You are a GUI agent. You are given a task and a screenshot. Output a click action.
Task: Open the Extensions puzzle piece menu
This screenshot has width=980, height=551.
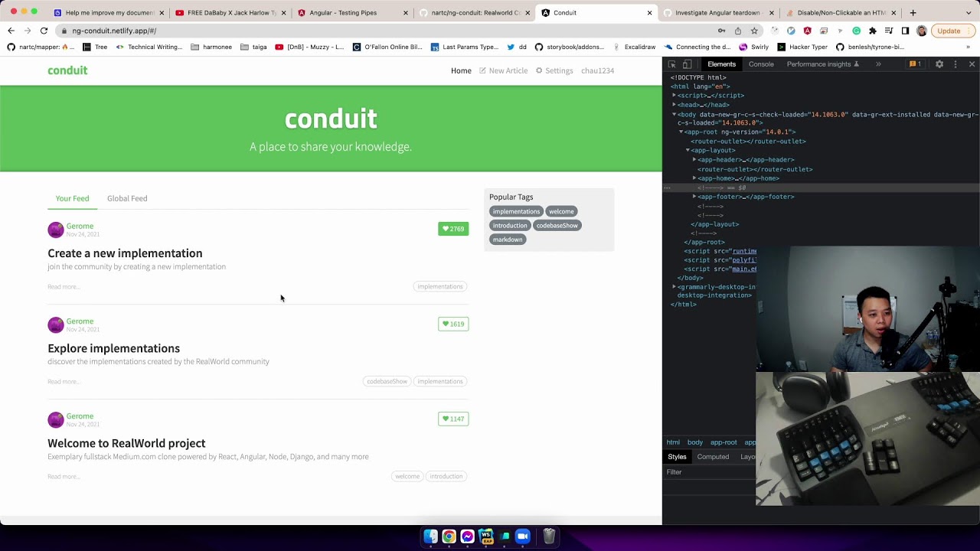coord(872,31)
